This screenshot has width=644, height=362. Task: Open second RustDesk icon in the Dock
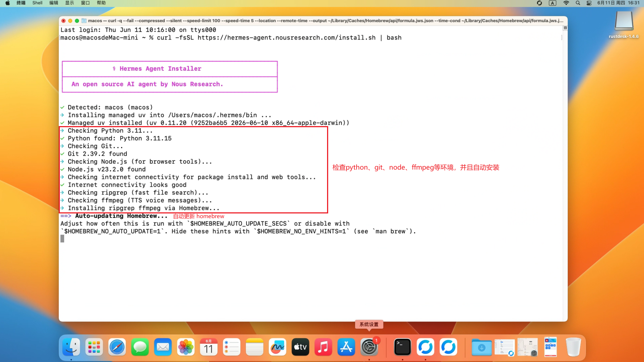click(449, 347)
